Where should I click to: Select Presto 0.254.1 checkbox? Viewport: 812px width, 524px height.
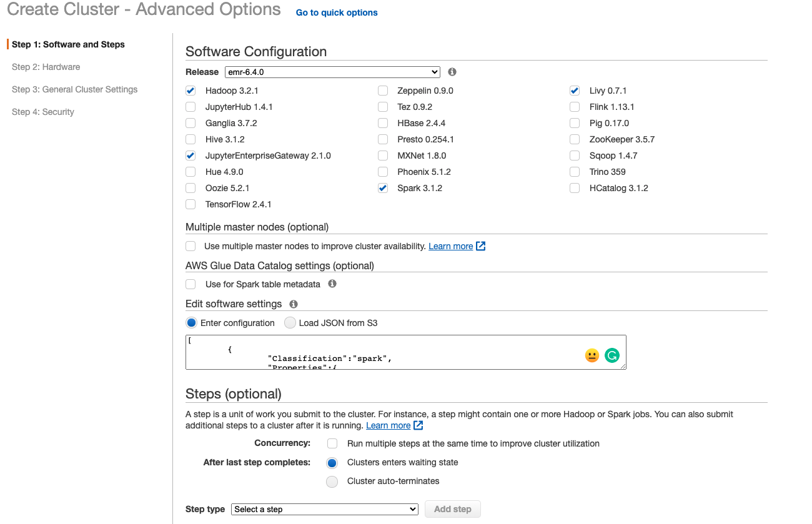coord(383,139)
